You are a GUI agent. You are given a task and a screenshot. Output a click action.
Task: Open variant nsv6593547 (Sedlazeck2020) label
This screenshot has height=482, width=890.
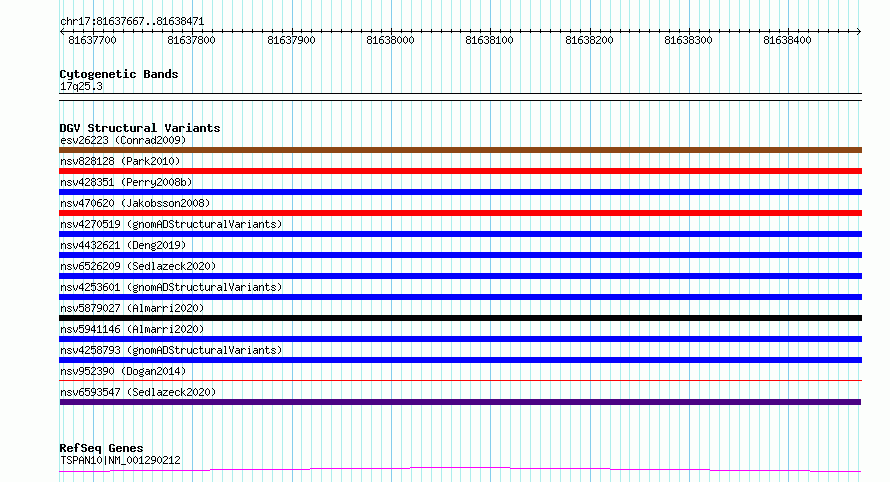pos(138,392)
